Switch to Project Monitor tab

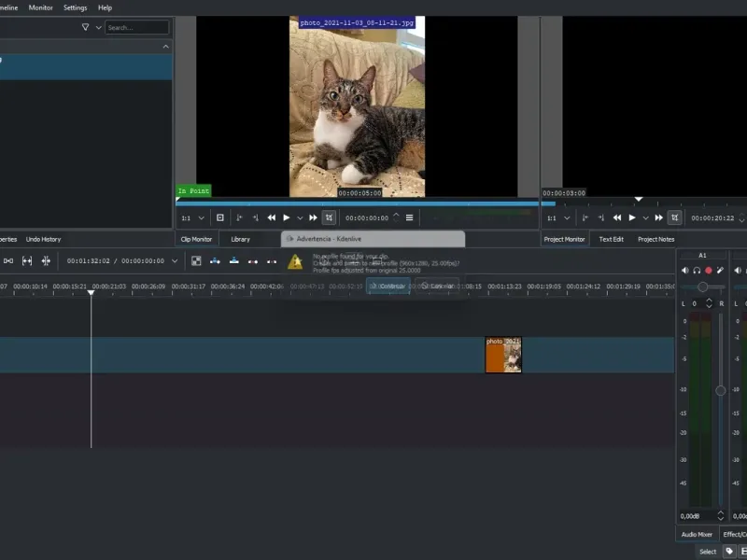565,239
